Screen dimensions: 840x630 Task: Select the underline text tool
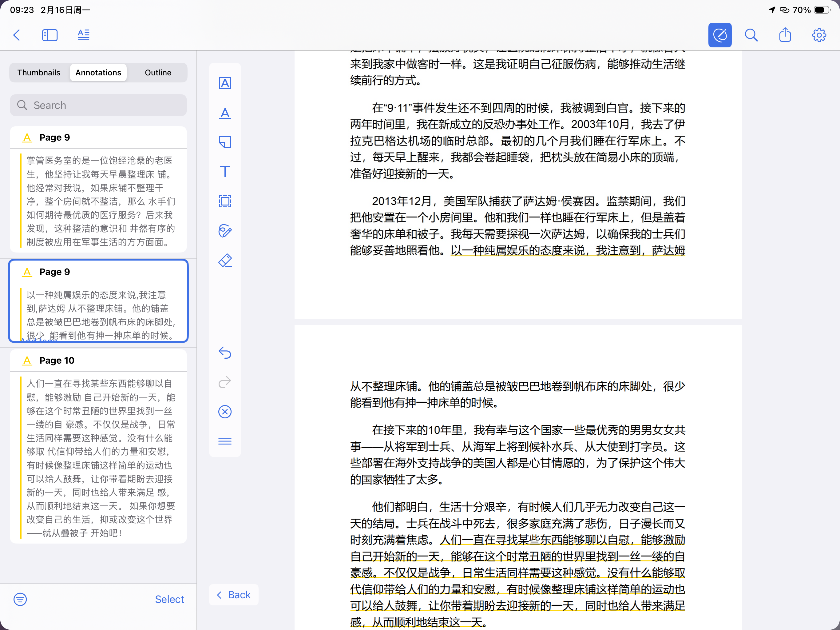point(225,113)
